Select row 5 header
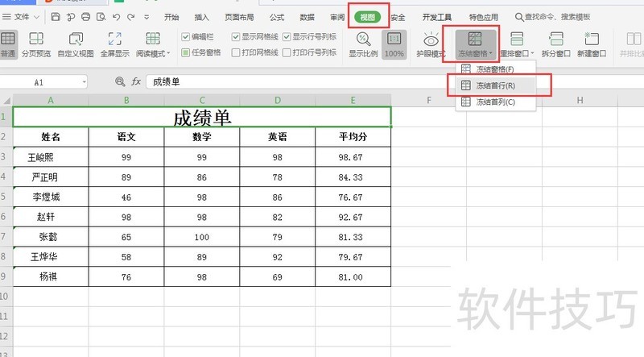This screenshot has height=357, width=644. [6, 197]
